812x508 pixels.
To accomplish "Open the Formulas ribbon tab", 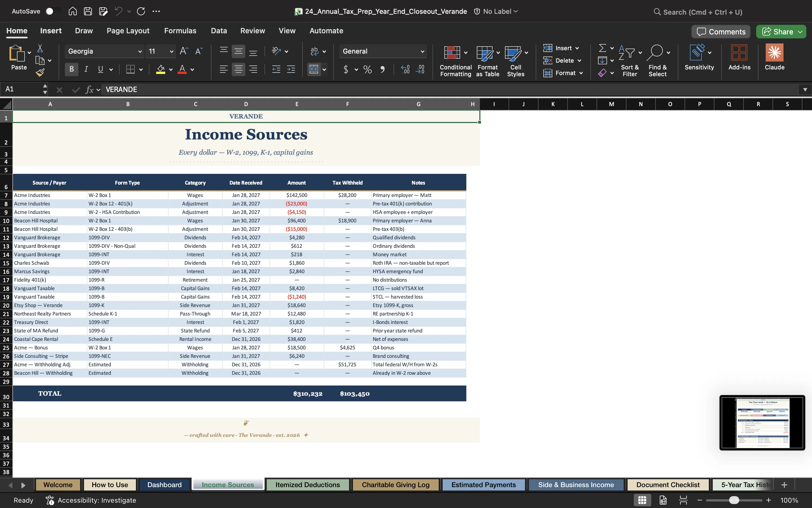I will tap(180, 30).
